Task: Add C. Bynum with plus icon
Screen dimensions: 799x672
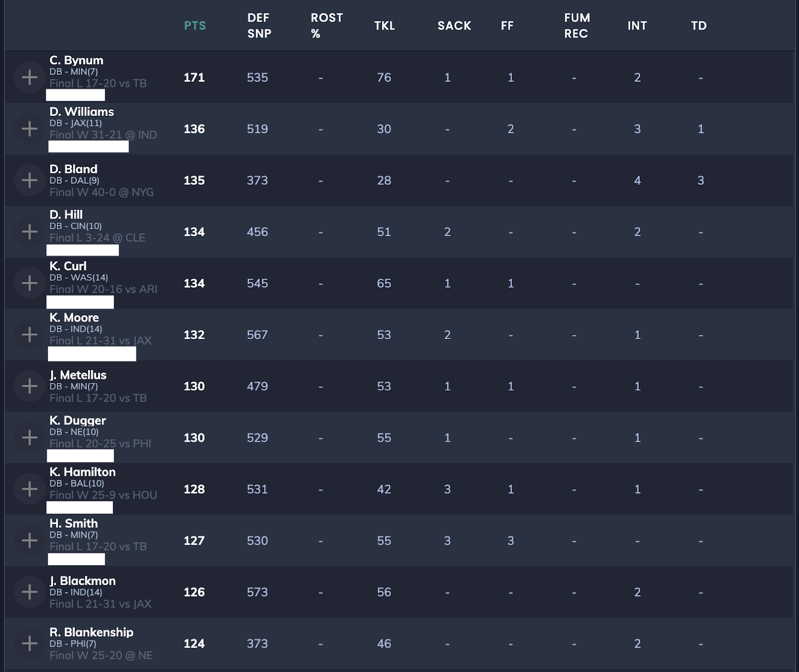Action: pos(29,77)
